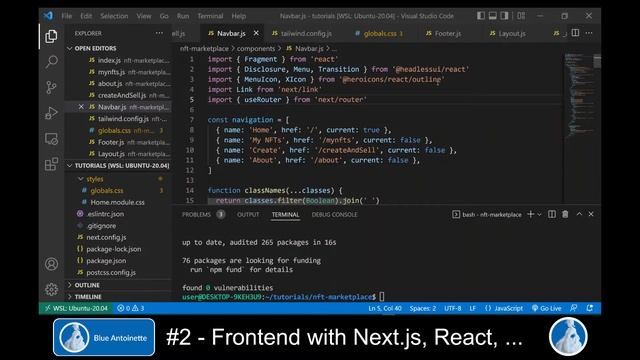Open the Run and Debug view
This screenshot has width=640, height=360.
51,113
